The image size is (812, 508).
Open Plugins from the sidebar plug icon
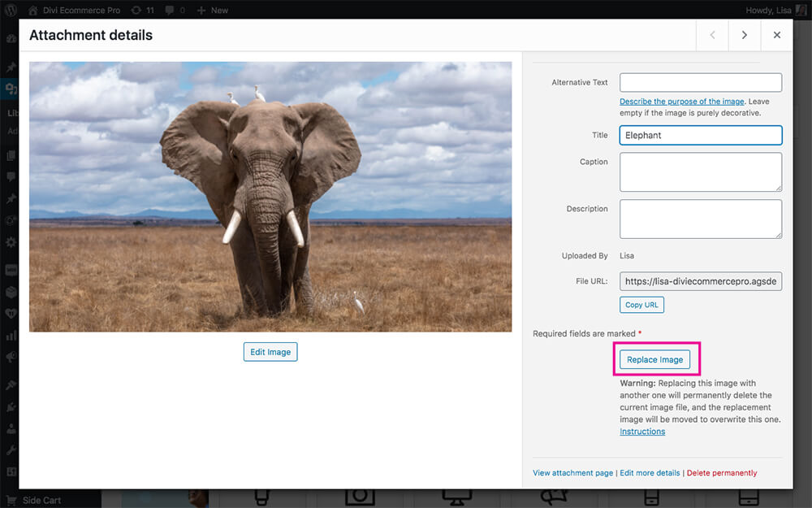(x=11, y=407)
